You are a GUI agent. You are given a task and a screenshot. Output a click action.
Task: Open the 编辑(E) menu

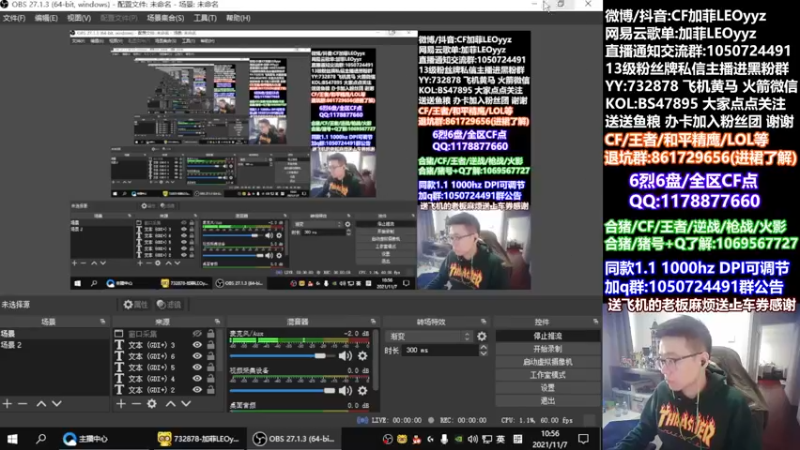[46, 18]
